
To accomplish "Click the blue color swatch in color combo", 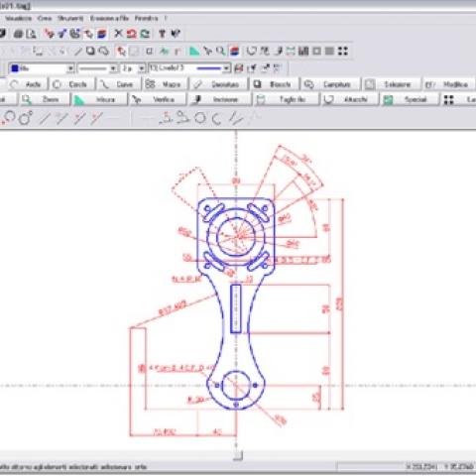I will [15, 68].
